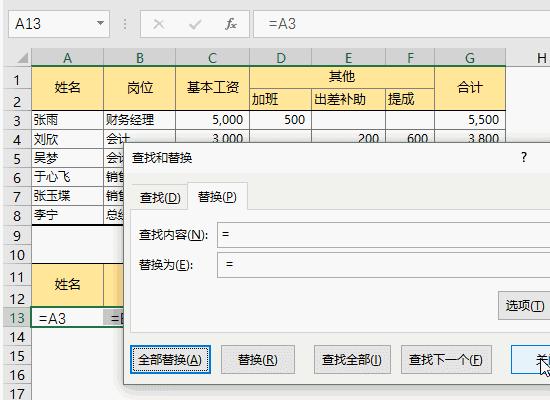Select row 16 header

pyautogui.click(x=17, y=375)
